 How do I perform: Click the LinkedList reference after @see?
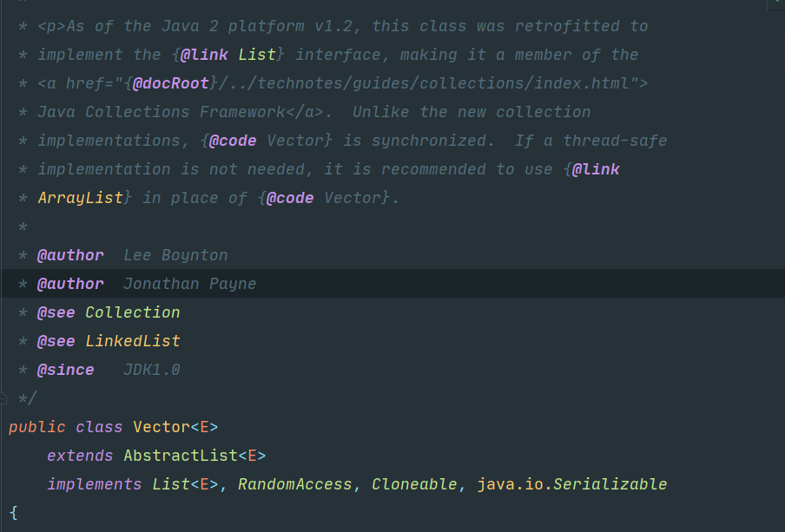[133, 341]
